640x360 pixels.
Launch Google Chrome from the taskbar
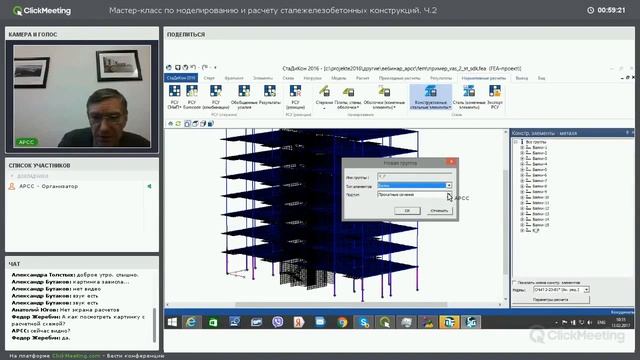(342, 322)
